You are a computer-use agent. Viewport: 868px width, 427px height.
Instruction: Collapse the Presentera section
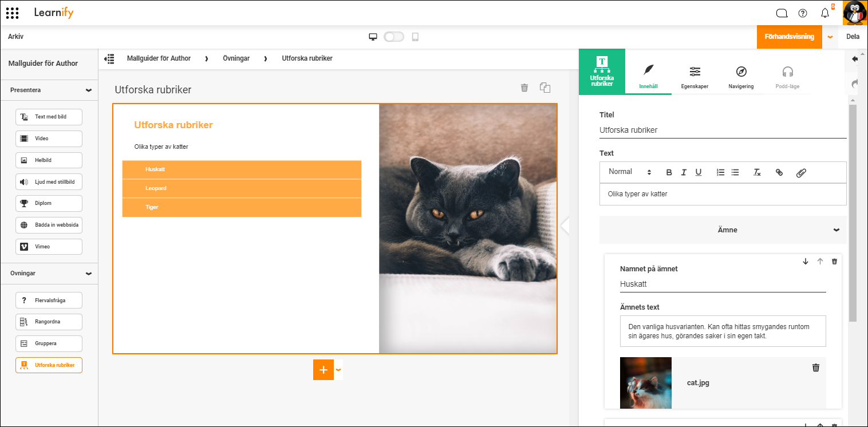click(x=89, y=90)
